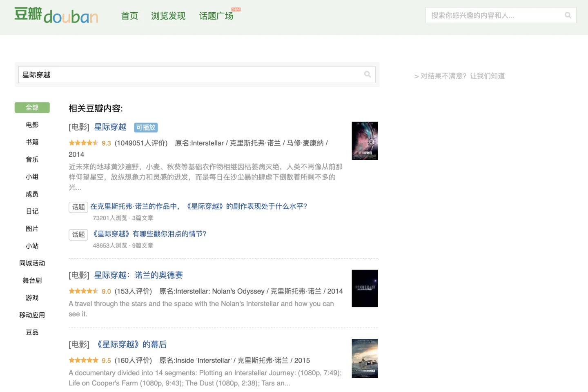Click the (1049051人评价) rating count text

[141, 143]
